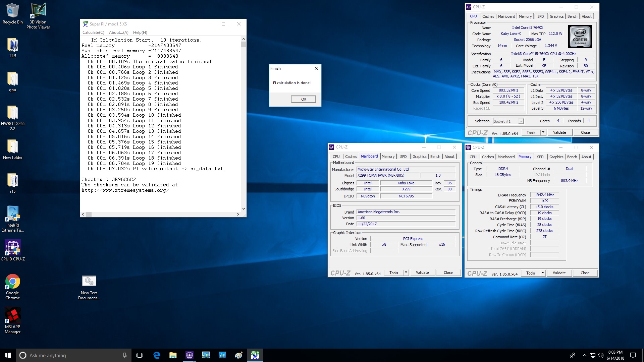
Task: Open Calculate(C) menu in Super PI
Action: [x=93, y=33]
